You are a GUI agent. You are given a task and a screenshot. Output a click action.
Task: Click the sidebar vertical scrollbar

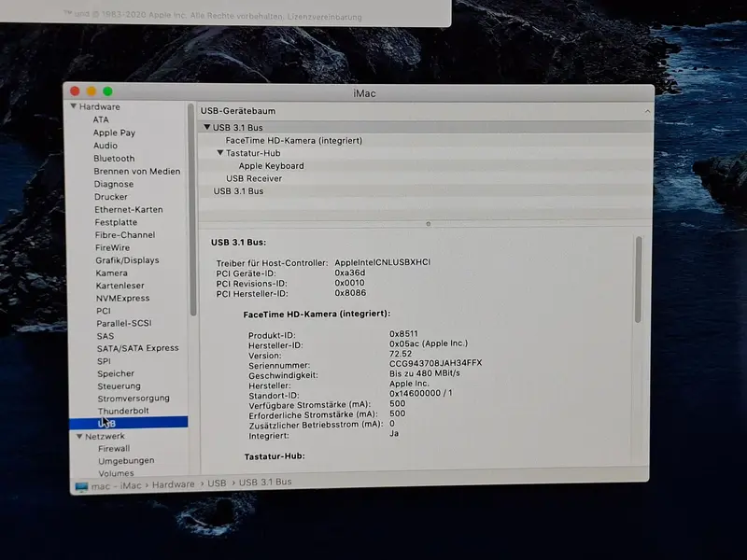click(x=192, y=209)
